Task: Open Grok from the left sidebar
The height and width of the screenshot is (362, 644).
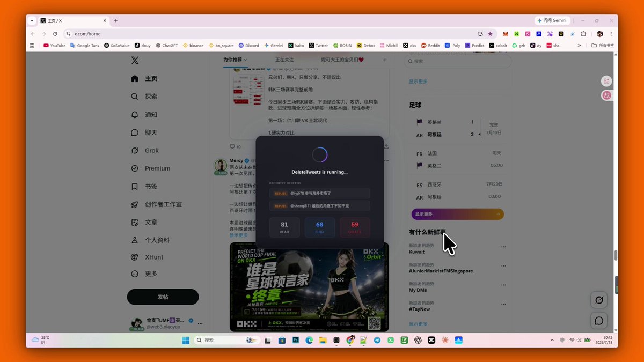Action: pyautogui.click(x=145, y=151)
